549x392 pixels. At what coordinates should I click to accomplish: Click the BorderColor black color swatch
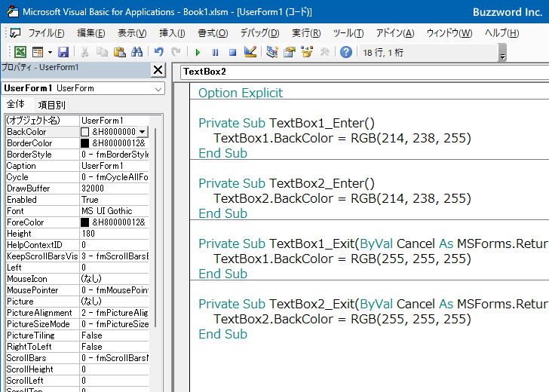tap(84, 143)
